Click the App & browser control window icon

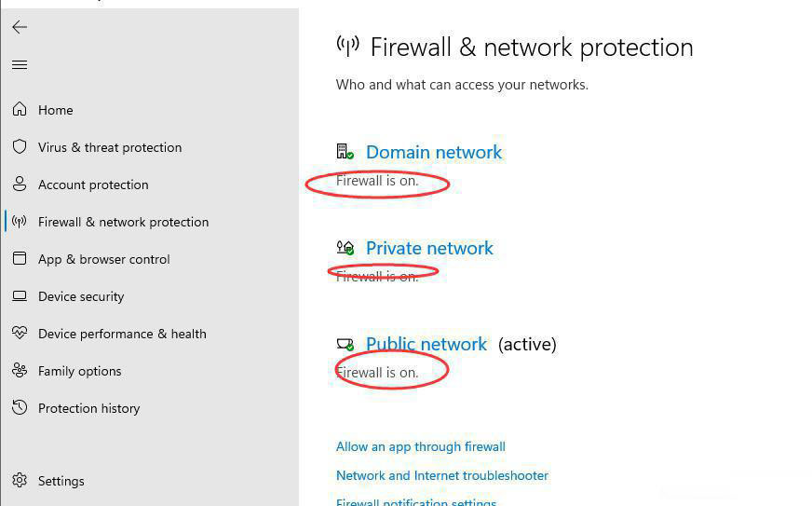[x=20, y=259]
